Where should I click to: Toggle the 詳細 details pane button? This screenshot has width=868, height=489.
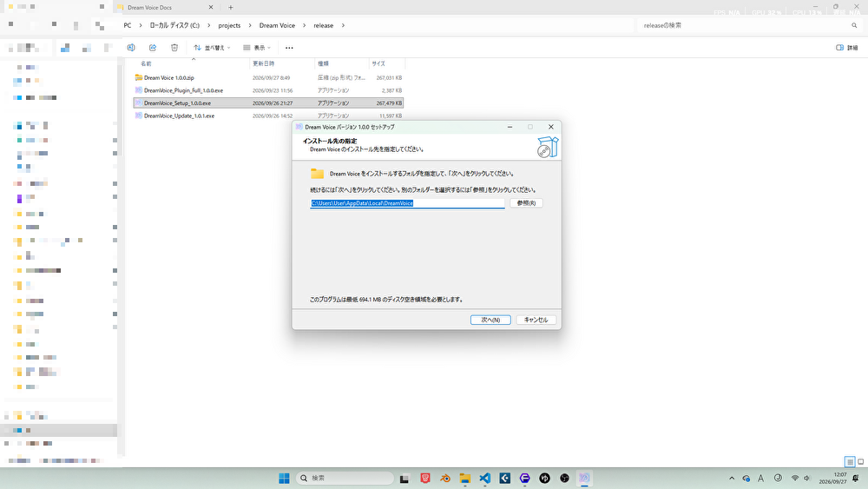[847, 48]
